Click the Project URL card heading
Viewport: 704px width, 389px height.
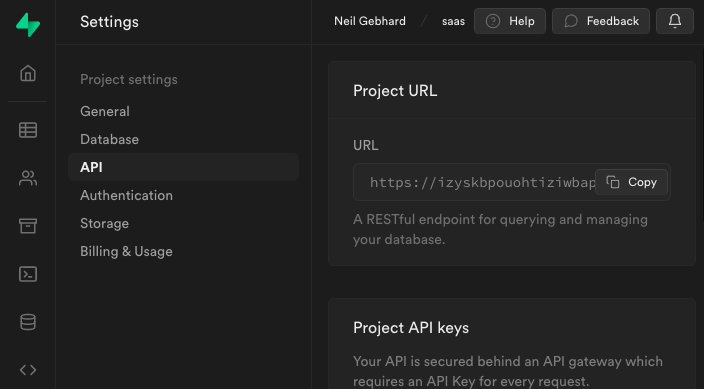[395, 91]
